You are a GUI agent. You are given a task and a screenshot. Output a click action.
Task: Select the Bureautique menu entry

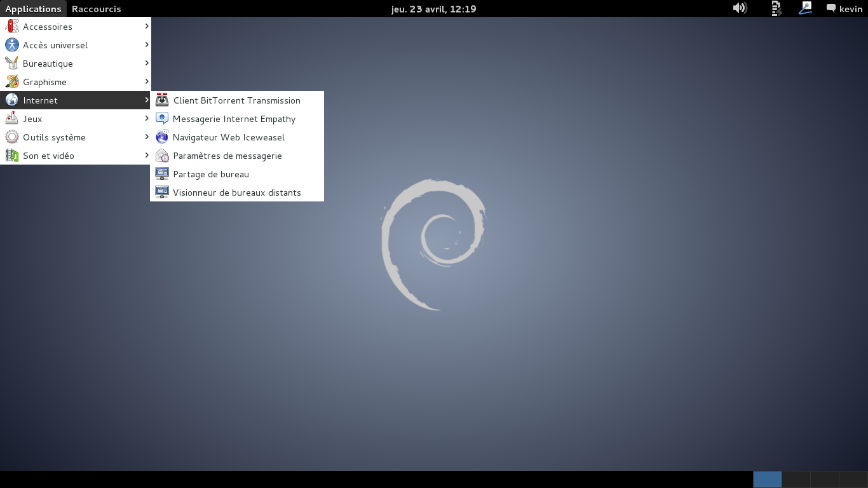pyautogui.click(x=75, y=64)
